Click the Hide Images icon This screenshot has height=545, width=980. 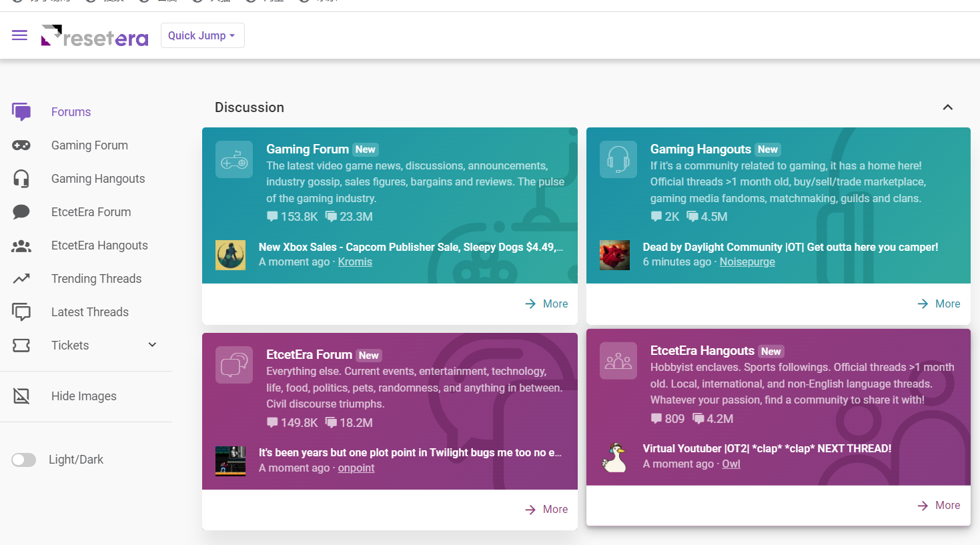21,396
